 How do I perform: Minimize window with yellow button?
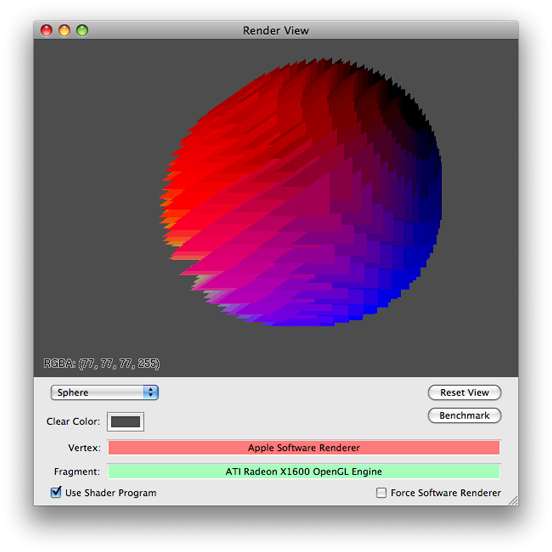tap(64, 30)
